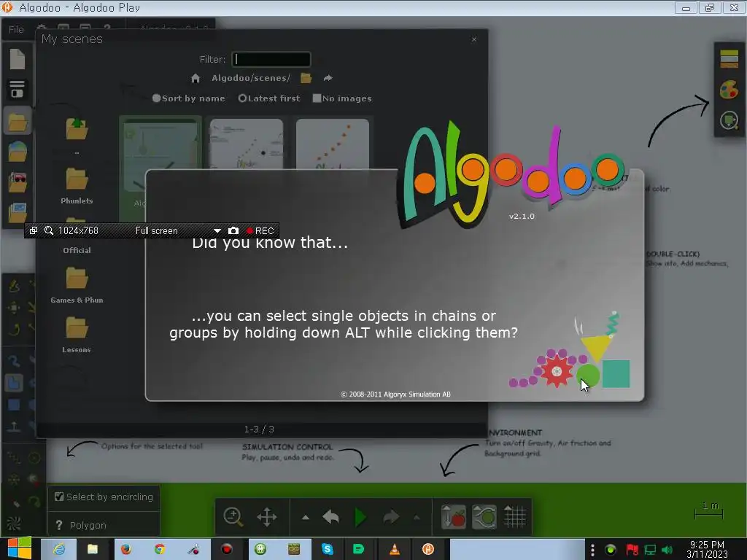The height and width of the screenshot is (560, 747).
Task: Open the materials menu icon
Action: click(729, 59)
